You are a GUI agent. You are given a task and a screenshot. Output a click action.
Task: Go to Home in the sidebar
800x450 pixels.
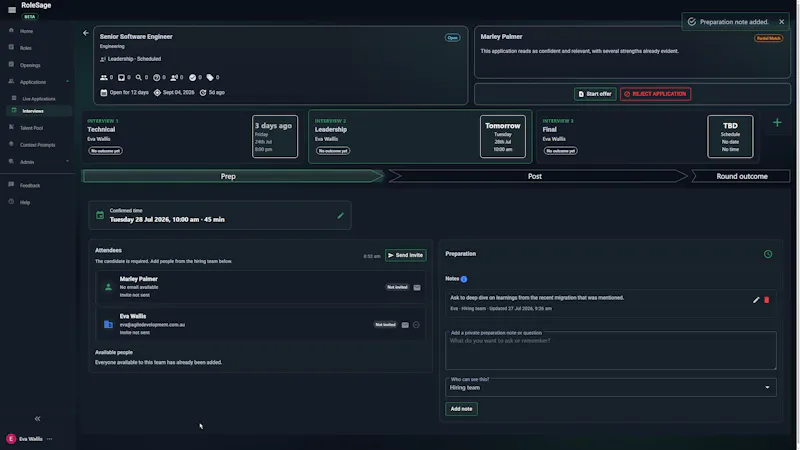coord(26,31)
